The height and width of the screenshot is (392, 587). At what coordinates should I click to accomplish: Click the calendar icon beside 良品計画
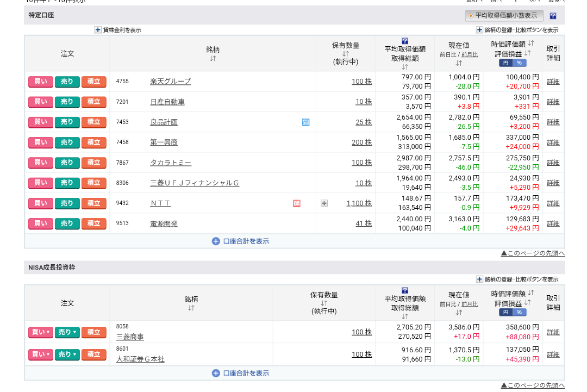coord(305,122)
